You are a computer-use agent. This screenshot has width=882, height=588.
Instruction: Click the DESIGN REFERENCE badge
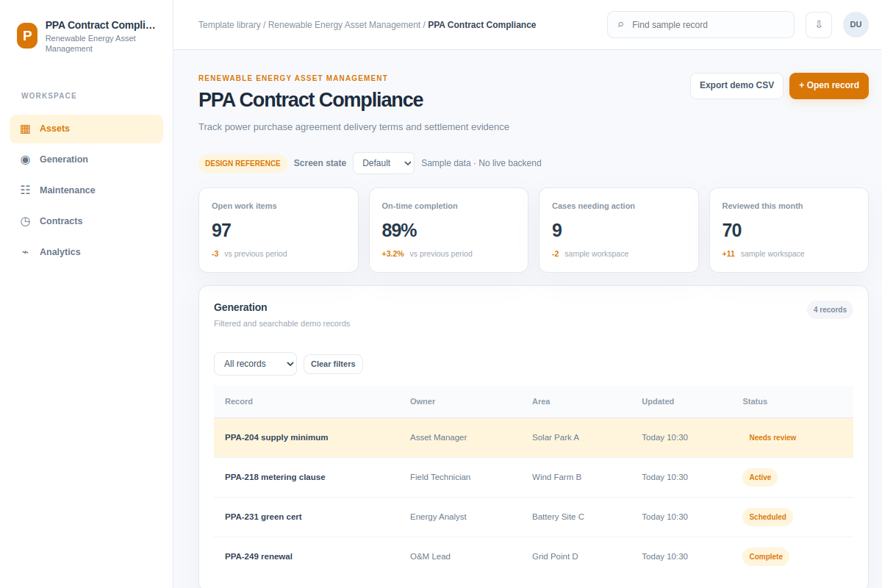pyautogui.click(x=243, y=163)
